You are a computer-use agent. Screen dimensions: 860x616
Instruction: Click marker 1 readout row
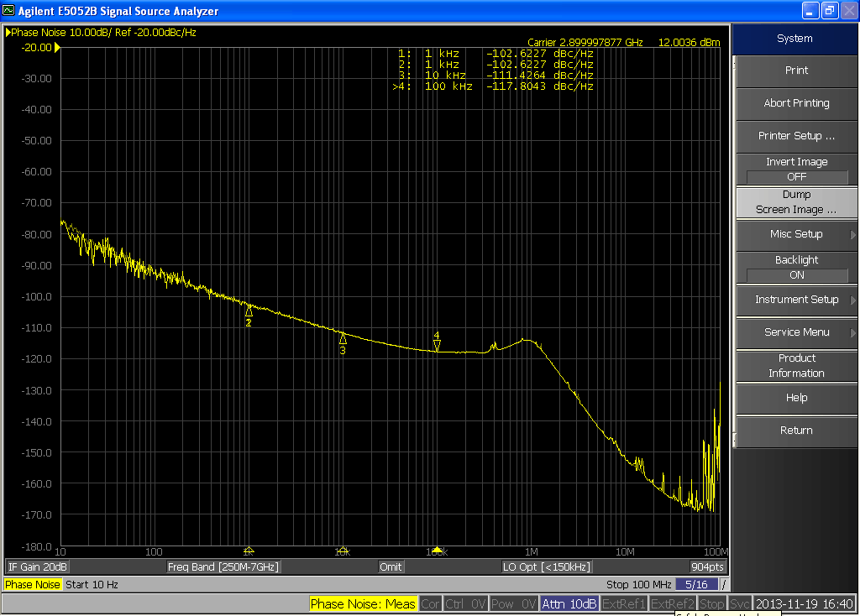tap(496, 54)
